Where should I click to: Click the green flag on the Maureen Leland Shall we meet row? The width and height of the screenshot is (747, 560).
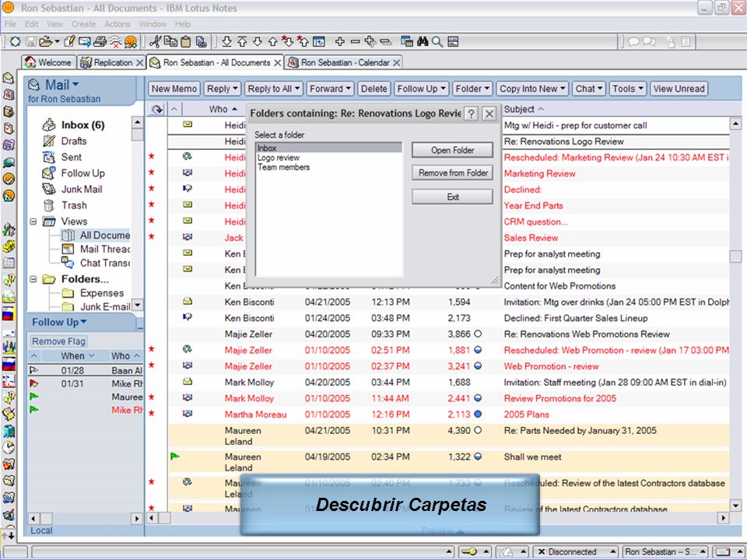[x=175, y=457]
